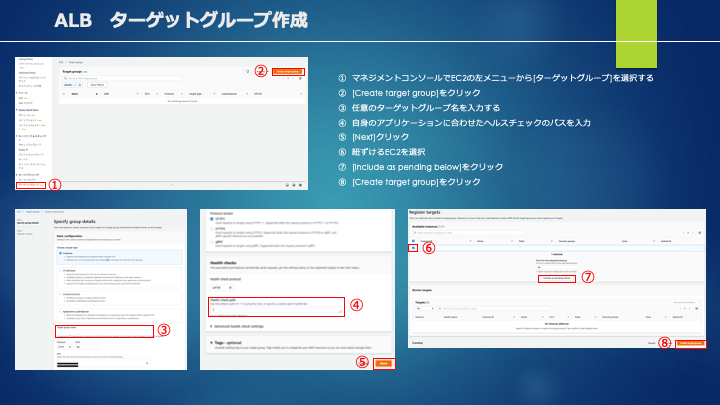Select the Instances target type radio button

point(60,253)
